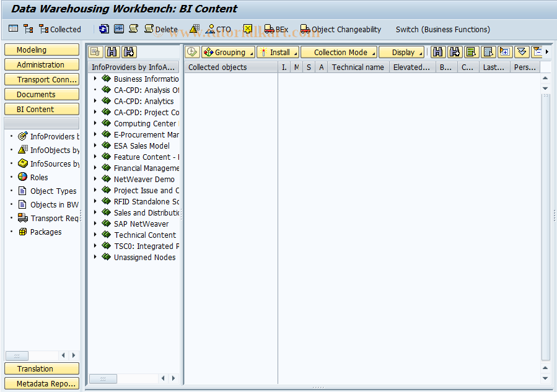The width and height of the screenshot is (557, 392).
Task: Select the Packages navigation item
Action: (x=40, y=232)
